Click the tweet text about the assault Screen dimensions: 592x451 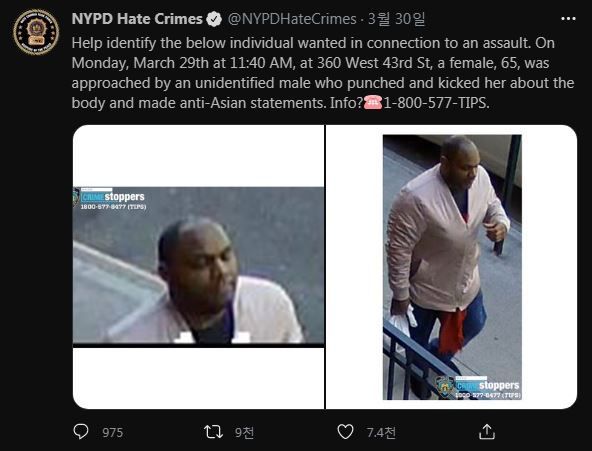[323, 73]
